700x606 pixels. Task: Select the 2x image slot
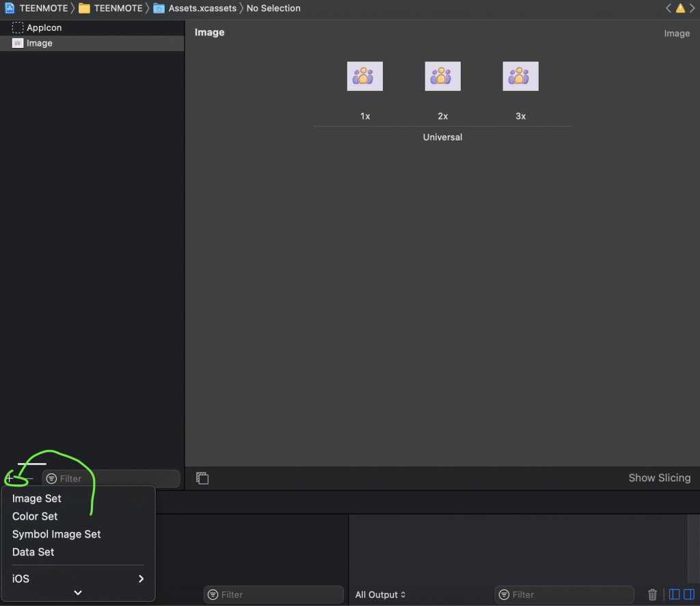click(x=442, y=77)
